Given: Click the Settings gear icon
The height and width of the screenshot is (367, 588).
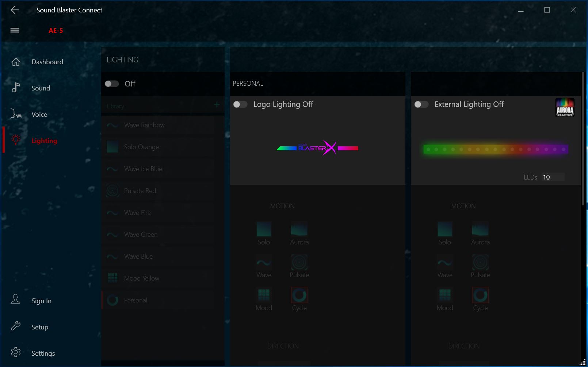Looking at the screenshot, I should coord(16,352).
